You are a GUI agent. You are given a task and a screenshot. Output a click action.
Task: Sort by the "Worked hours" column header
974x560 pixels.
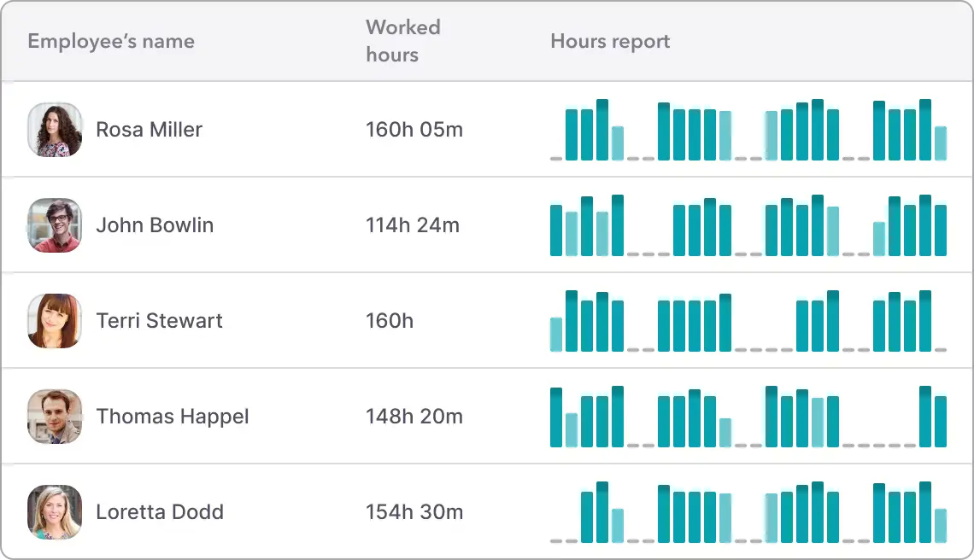[x=402, y=40]
